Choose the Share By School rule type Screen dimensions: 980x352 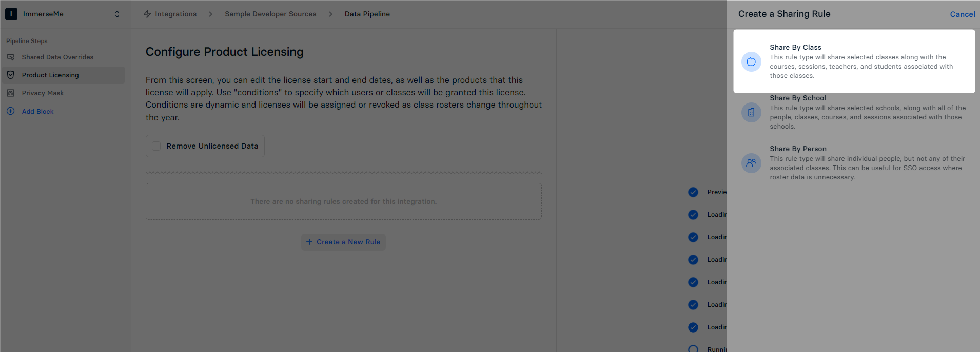(x=854, y=112)
